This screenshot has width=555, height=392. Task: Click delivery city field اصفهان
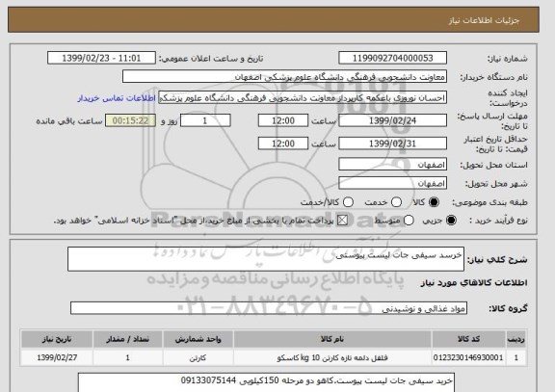click(392, 183)
